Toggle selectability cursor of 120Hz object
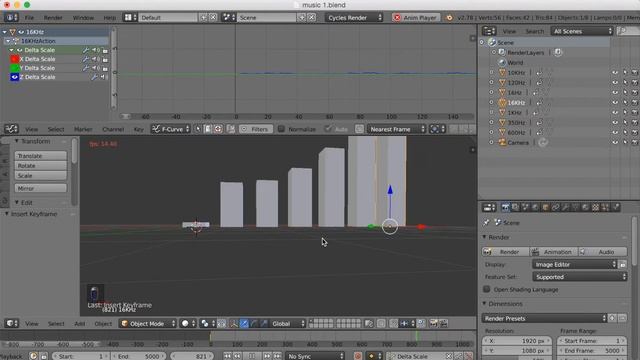Image resolution: width=640 pixels, height=360 pixels. coord(625,82)
